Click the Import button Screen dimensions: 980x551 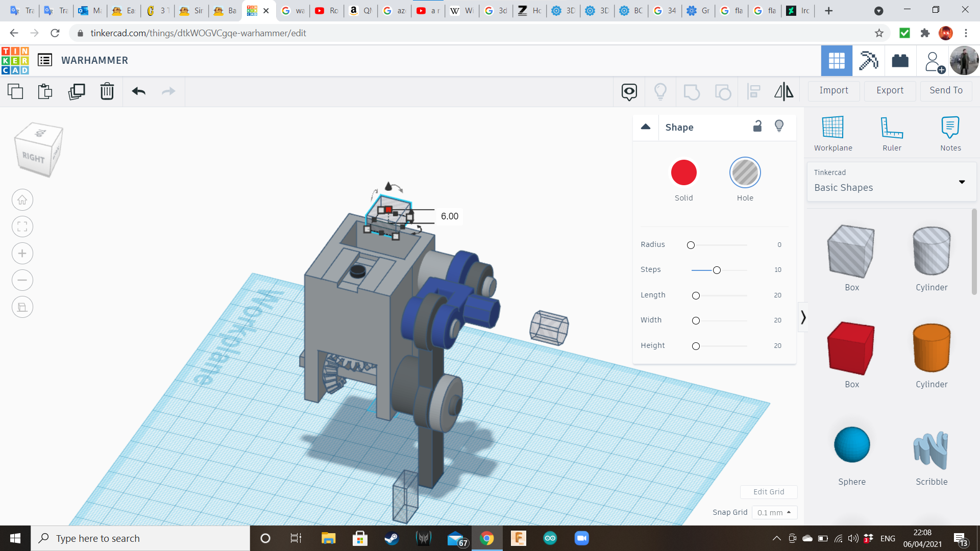834,90
